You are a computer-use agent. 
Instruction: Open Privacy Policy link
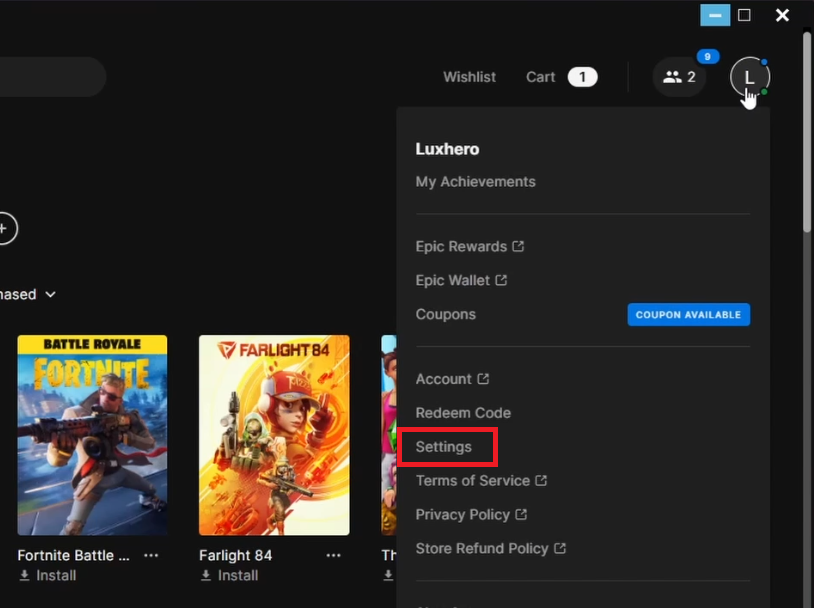[471, 515]
